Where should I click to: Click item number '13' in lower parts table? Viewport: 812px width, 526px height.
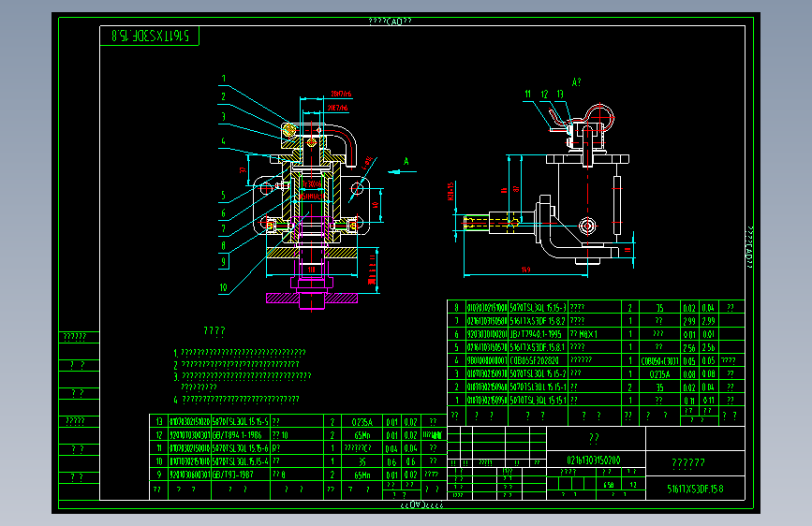(159, 422)
